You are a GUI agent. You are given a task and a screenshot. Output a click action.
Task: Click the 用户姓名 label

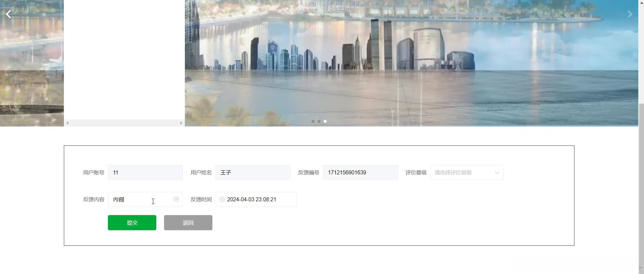pos(201,172)
